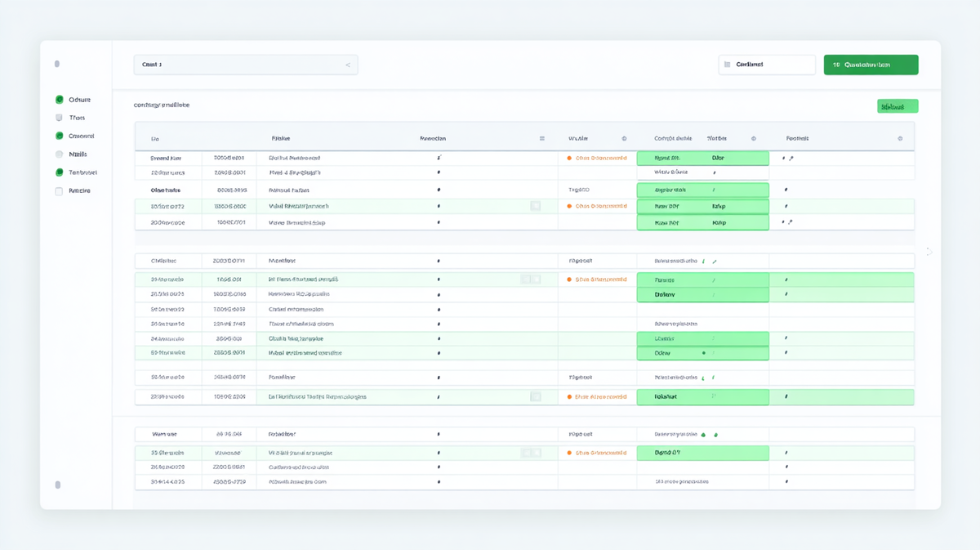Click the grey pill icon at the sidebar bottom

57,485
